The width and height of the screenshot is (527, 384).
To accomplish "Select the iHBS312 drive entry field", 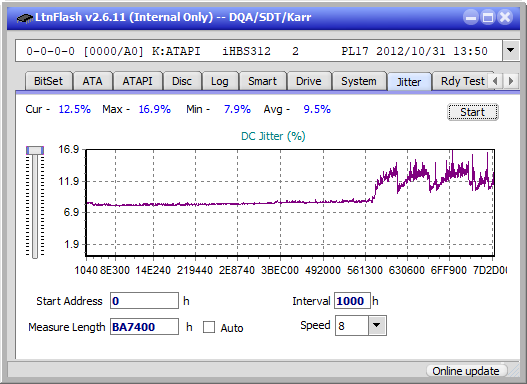I will pyautogui.click(x=259, y=51).
